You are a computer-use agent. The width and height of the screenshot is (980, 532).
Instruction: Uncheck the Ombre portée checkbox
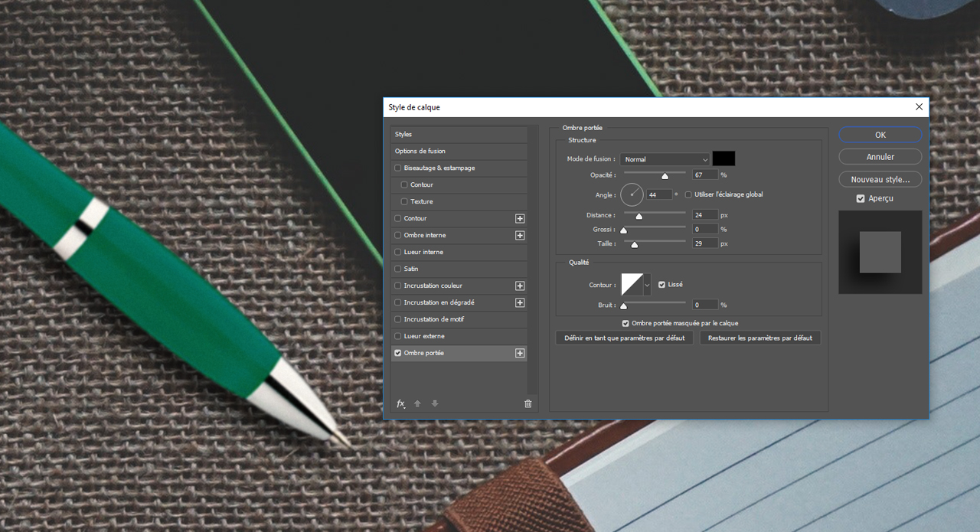(x=397, y=353)
